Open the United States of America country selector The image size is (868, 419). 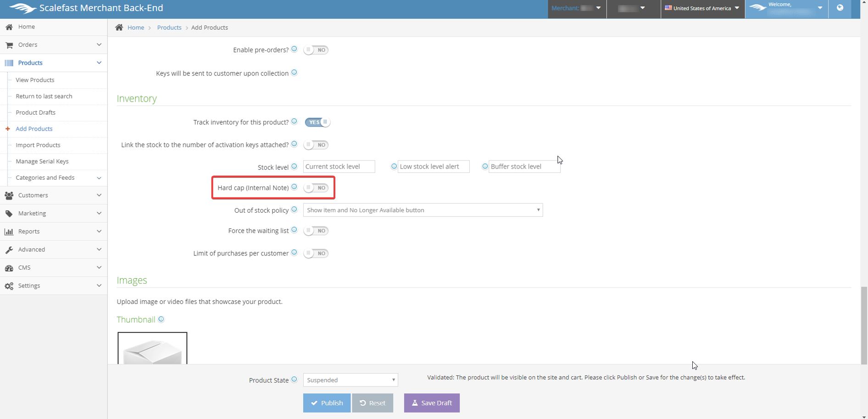(x=702, y=8)
